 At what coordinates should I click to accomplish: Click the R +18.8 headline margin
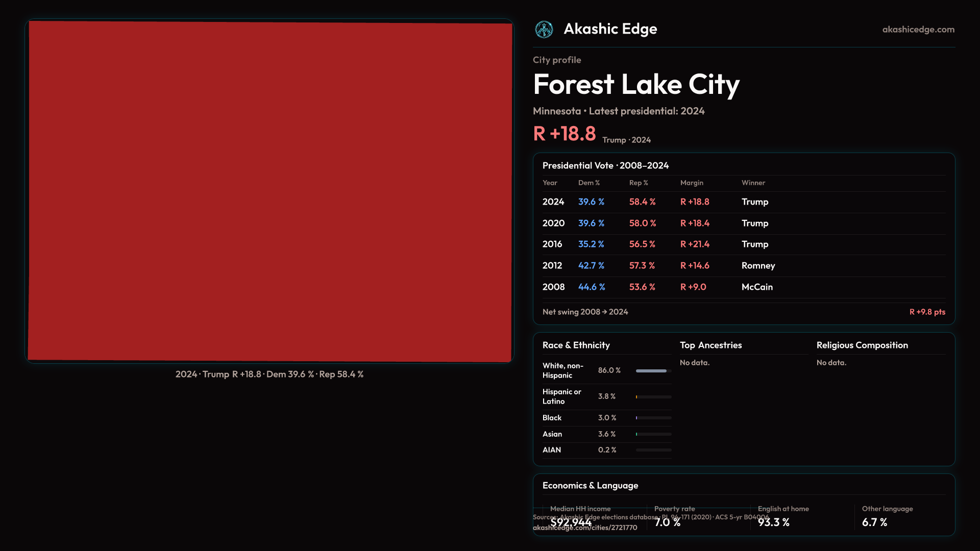(564, 134)
